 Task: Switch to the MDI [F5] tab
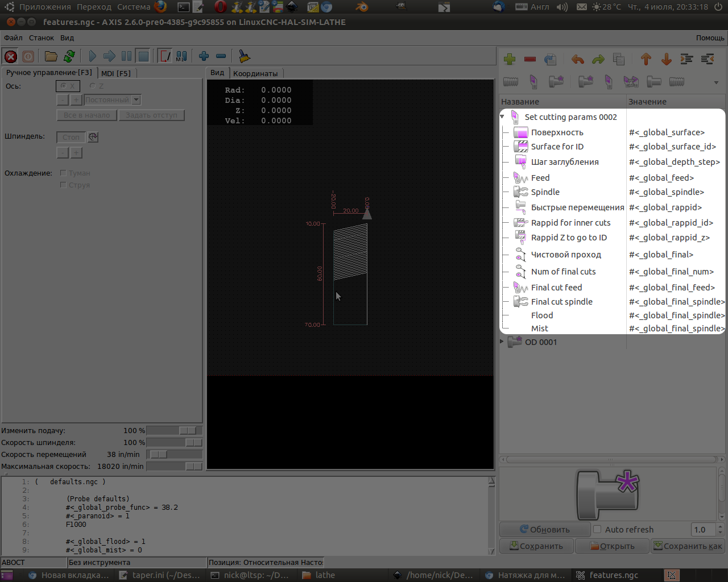click(116, 73)
